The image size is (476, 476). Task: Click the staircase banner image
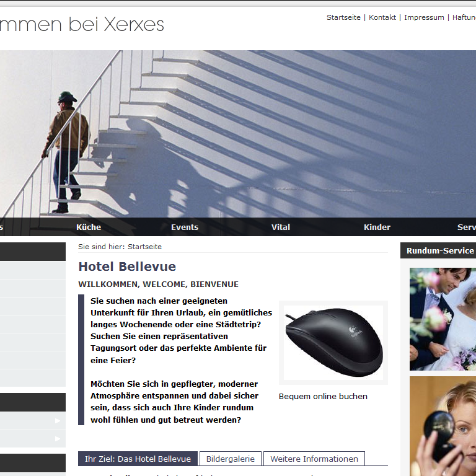point(238,134)
